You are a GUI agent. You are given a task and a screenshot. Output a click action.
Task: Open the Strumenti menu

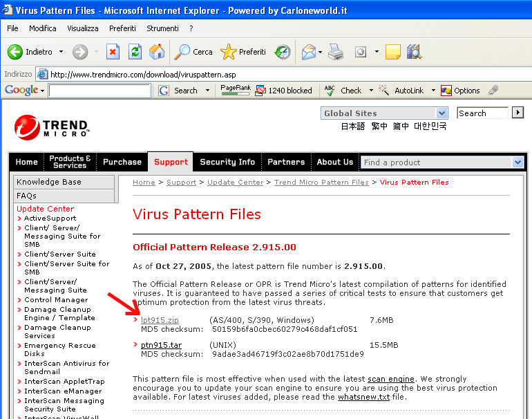point(162,28)
